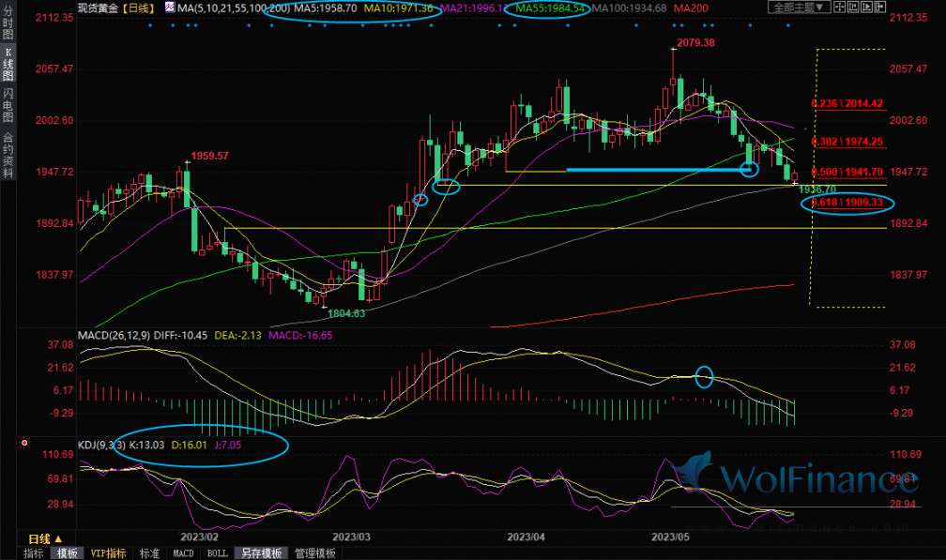Screen dimensions: 946x560
Task: Apply the MACD template
Action: 183,553
